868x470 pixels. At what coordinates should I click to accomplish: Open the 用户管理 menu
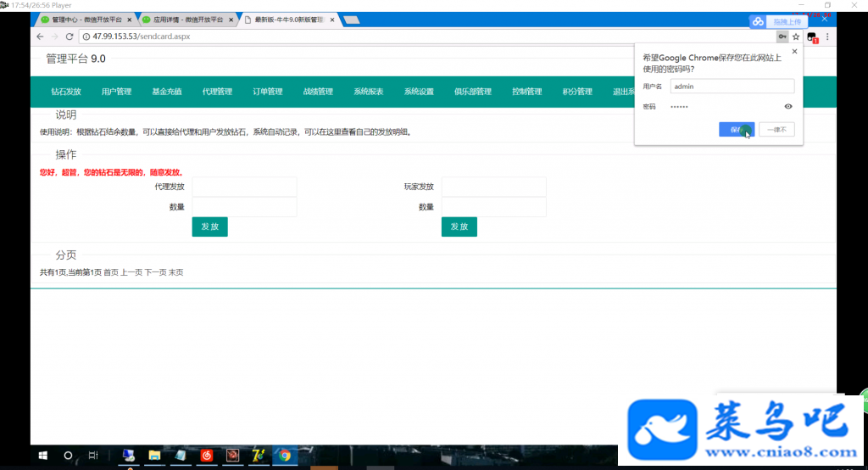tap(116, 92)
